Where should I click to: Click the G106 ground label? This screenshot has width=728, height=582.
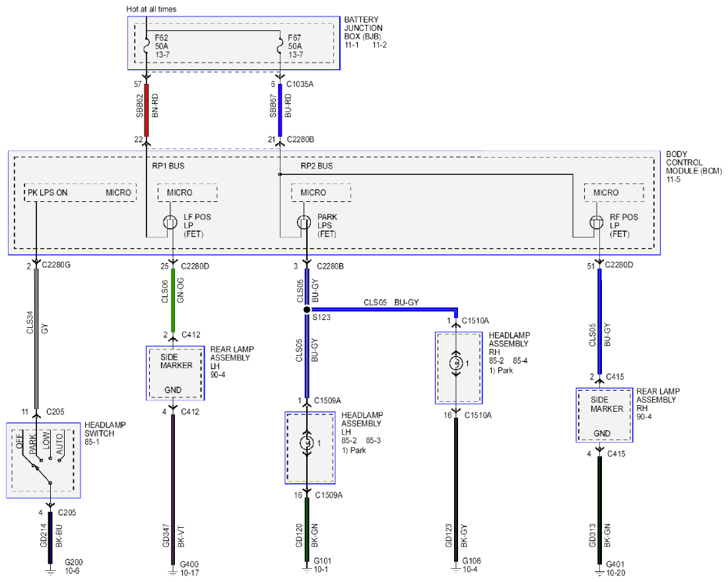[x=472, y=561]
